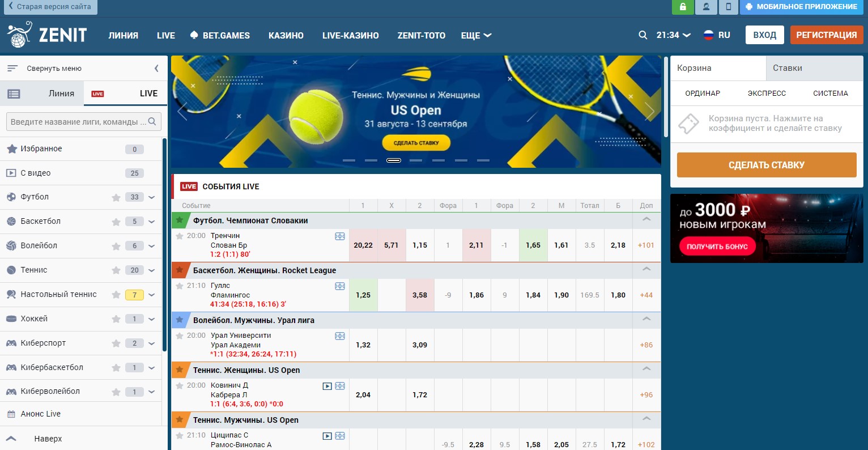
Task: Open the BET.GAMES menu item
Action: 220,35
